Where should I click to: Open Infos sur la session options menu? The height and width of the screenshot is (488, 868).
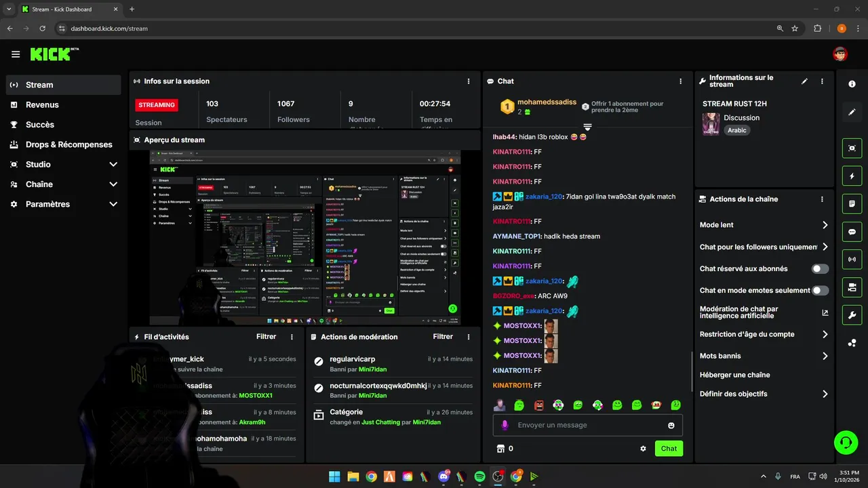469,81
